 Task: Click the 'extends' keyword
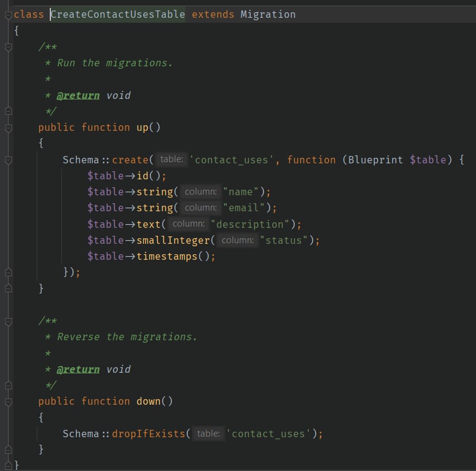click(213, 14)
